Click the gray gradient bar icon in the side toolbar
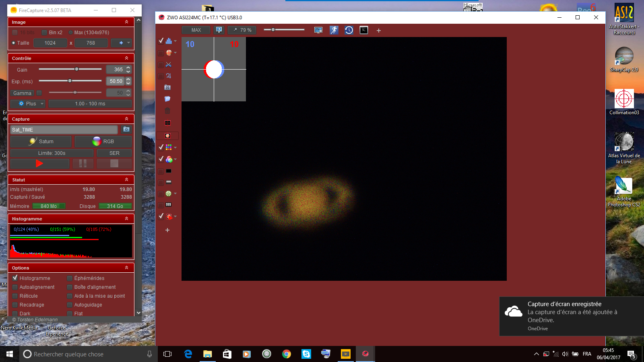The image size is (644, 362). (168, 182)
